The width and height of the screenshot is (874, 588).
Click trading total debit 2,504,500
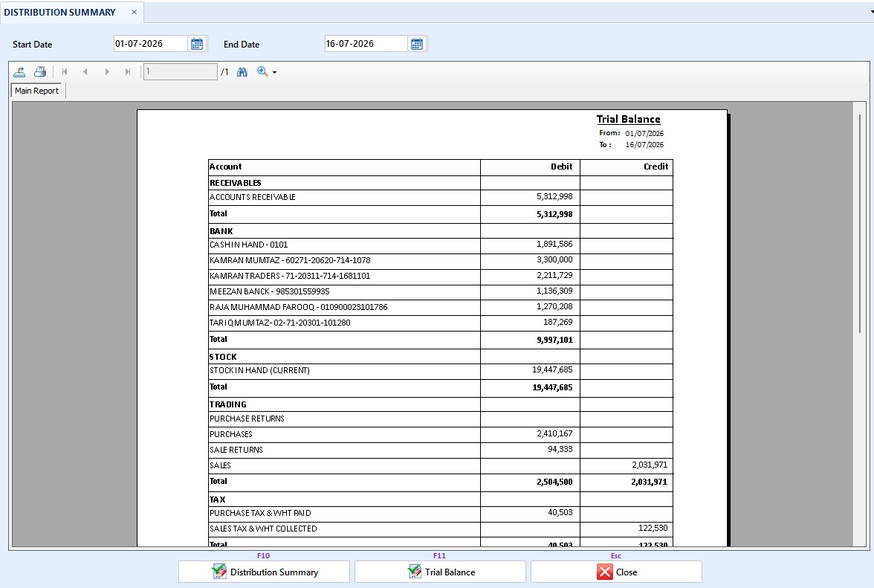554,482
